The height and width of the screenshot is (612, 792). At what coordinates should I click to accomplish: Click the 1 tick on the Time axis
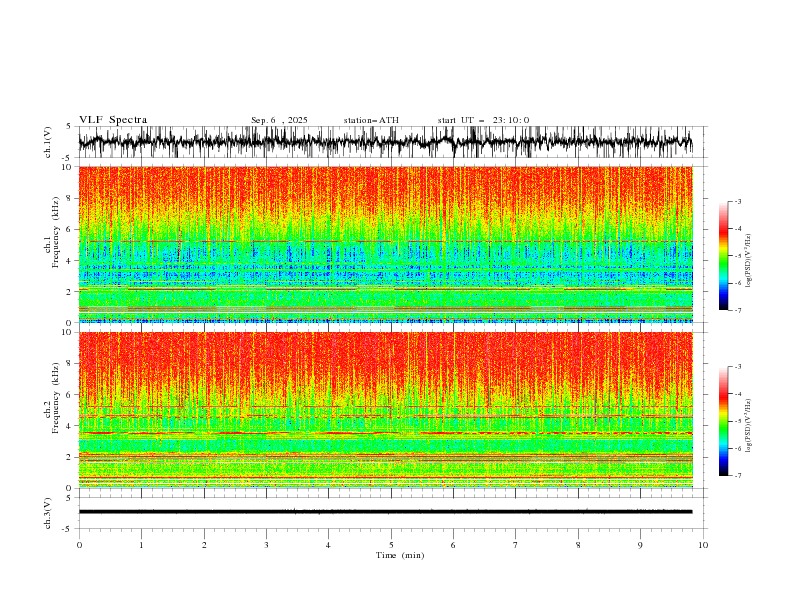pos(141,545)
